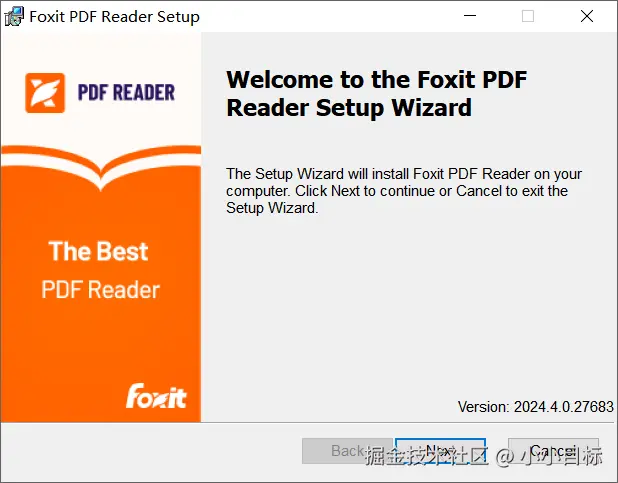Viewport: 618px width, 483px height.
Task: Close the setup window using the X button
Action: tap(587, 16)
